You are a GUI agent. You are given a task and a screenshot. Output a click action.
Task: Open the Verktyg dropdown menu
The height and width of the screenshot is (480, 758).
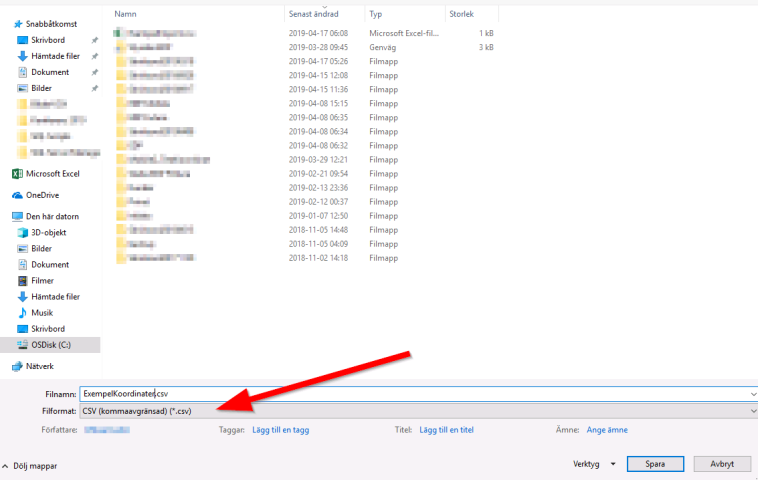pyautogui.click(x=590, y=464)
